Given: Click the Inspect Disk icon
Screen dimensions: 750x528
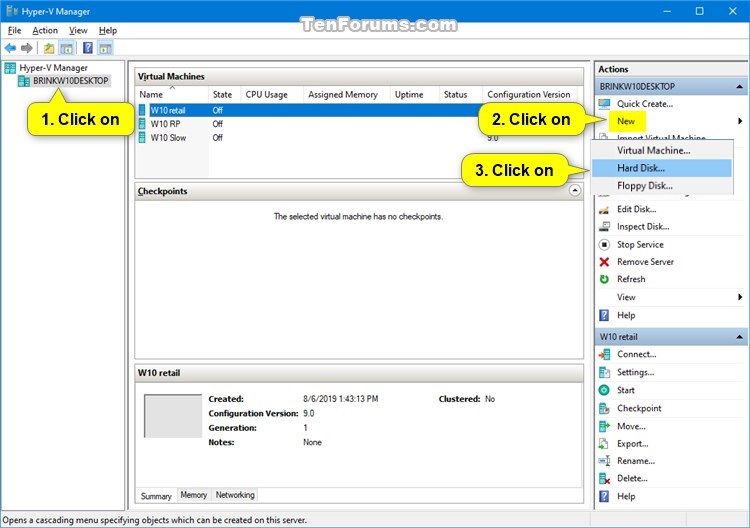Looking at the screenshot, I should 605,227.
